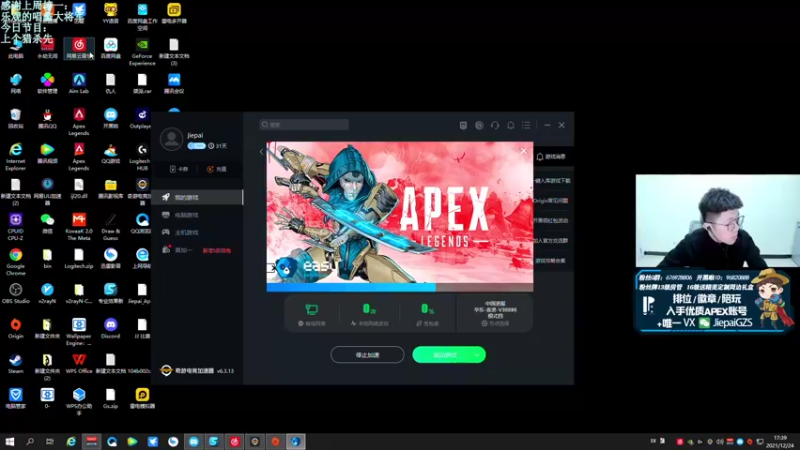Click the Origin related link in right panel
This screenshot has height=450, width=800.
[x=551, y=201]
